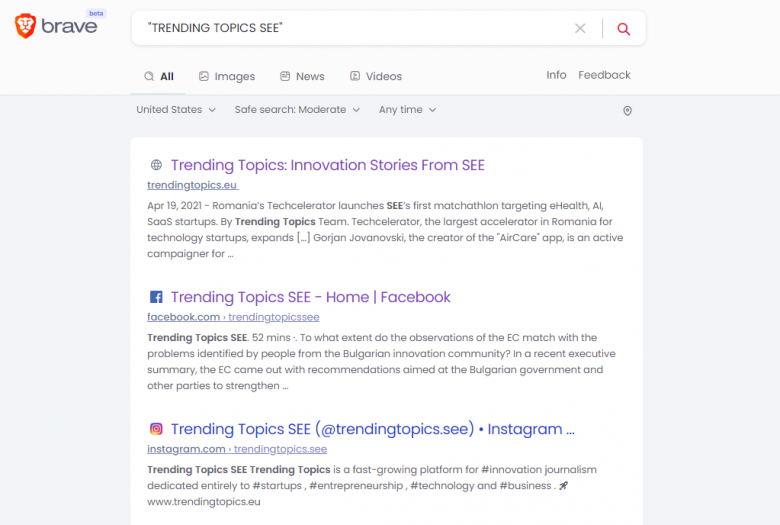Click the globe favicon of first result

coord(156,165)
